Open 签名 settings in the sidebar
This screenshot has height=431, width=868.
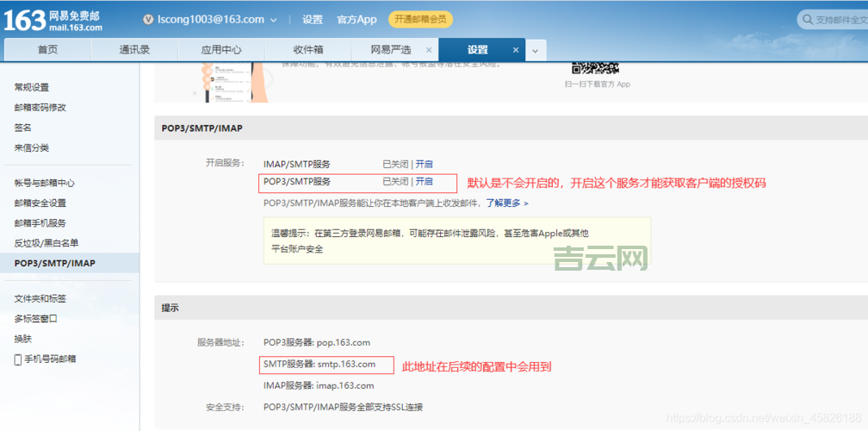(x=22, y=128)
